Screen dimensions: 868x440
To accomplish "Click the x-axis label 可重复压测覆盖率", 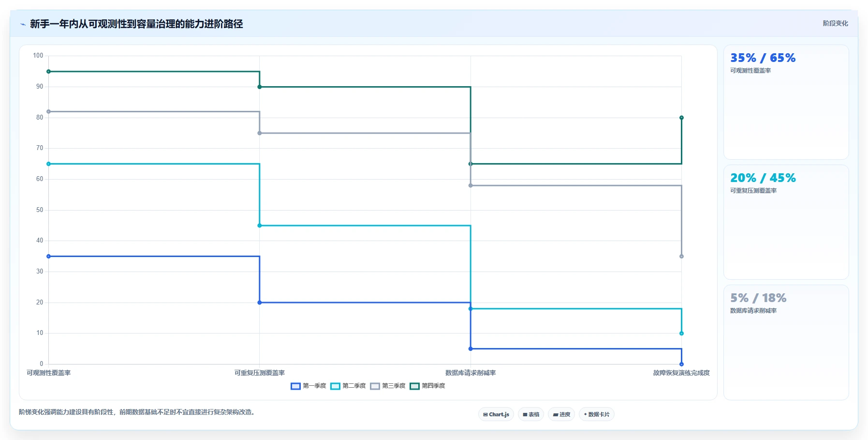I will pos(260,373).
